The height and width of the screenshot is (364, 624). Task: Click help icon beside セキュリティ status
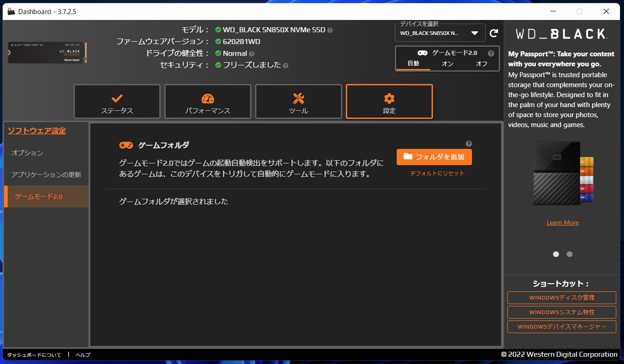coord(285,65)
